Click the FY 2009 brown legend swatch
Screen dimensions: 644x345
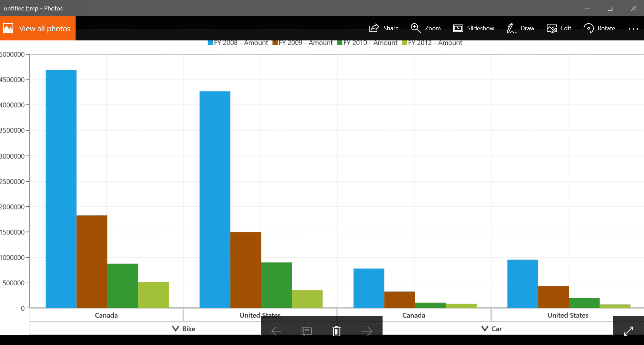275,43
